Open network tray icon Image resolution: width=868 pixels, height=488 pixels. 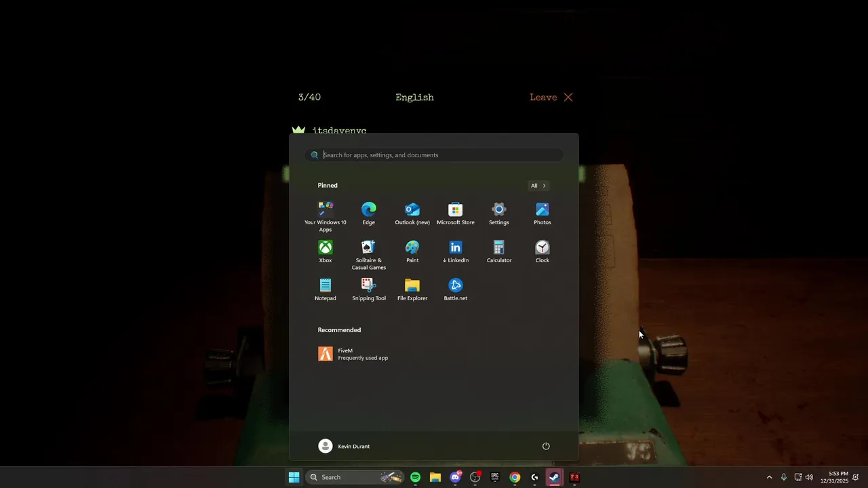pos(798,477)
